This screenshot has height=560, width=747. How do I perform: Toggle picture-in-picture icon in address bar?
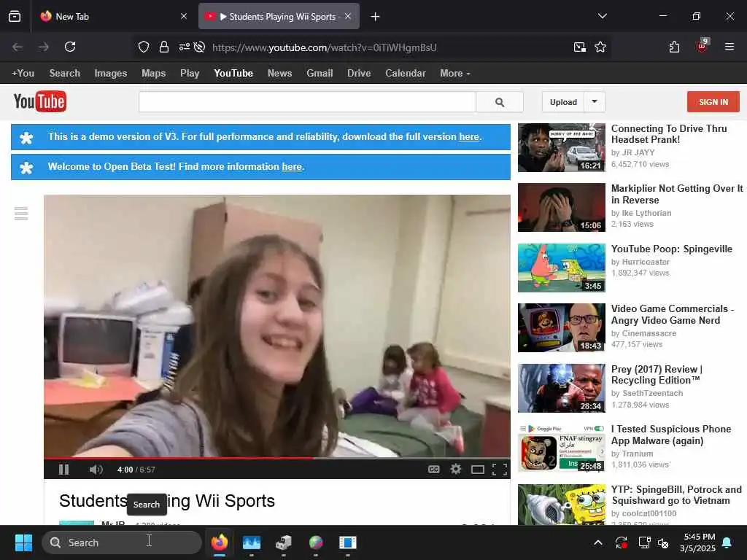(580, 47)
